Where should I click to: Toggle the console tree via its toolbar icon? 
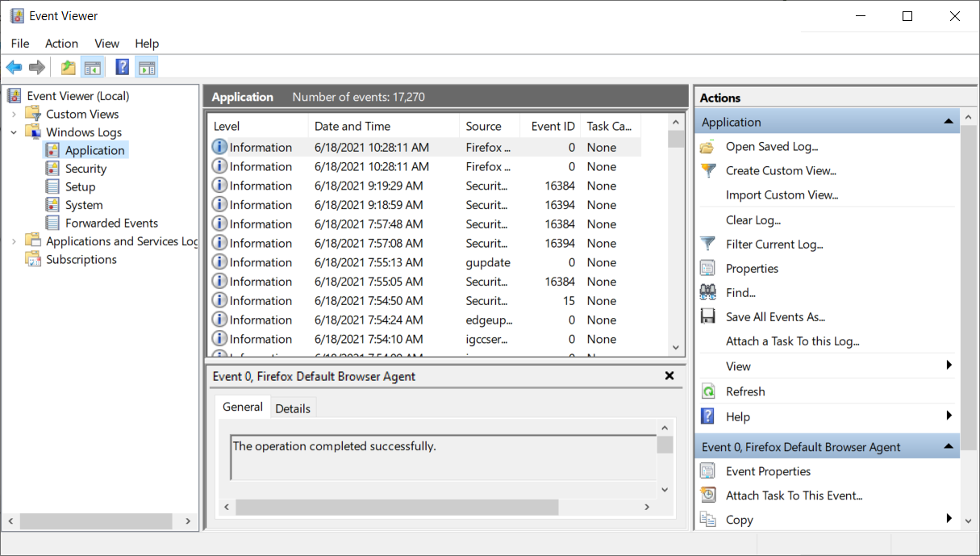pos(93,67)
